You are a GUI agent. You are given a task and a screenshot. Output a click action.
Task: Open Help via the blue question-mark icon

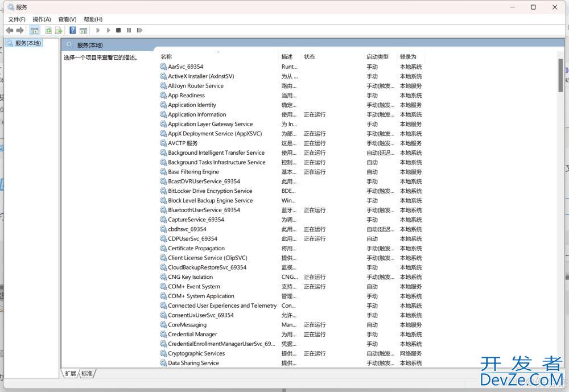click(73, 30)
